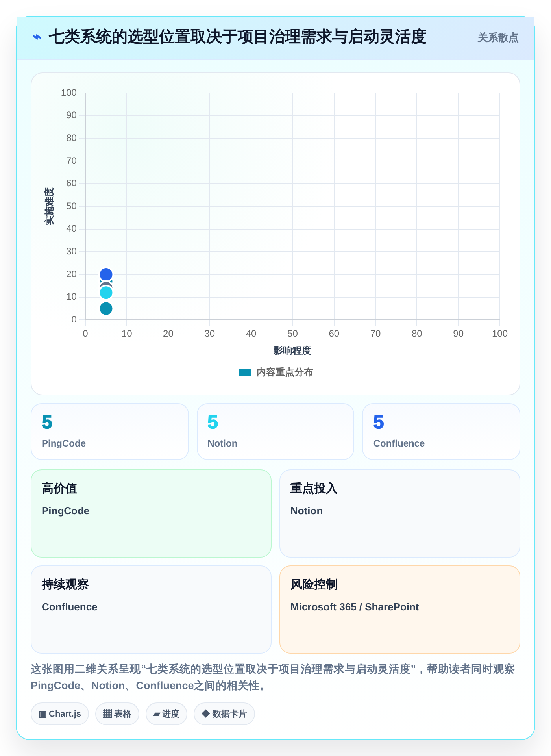Open the Confluence stat card showing 5
551x756 pixels.
[441, 432]
